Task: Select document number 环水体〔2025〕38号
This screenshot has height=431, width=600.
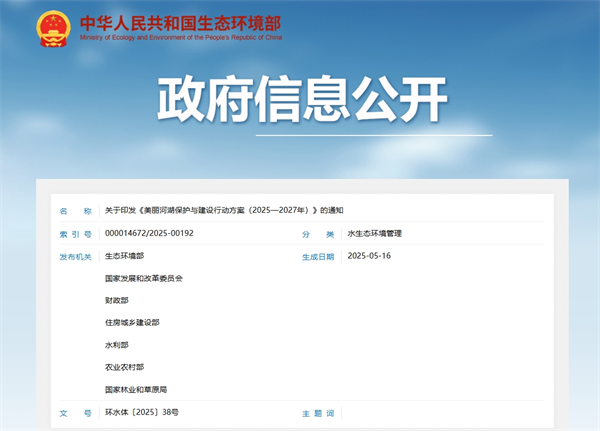Action: click(x=142, y=412)
